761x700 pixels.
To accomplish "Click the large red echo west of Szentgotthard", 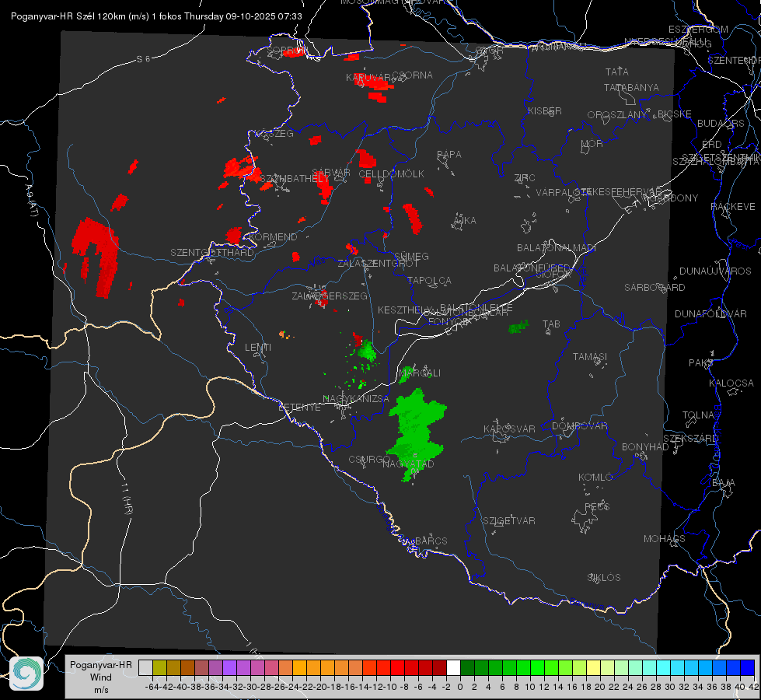I will pyautogui.click(x=97, y=257).
